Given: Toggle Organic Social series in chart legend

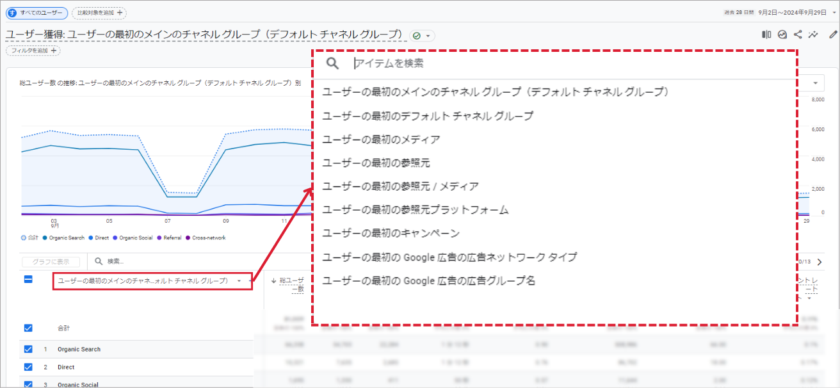Looking at the screenshot, I should coord(134,237).
